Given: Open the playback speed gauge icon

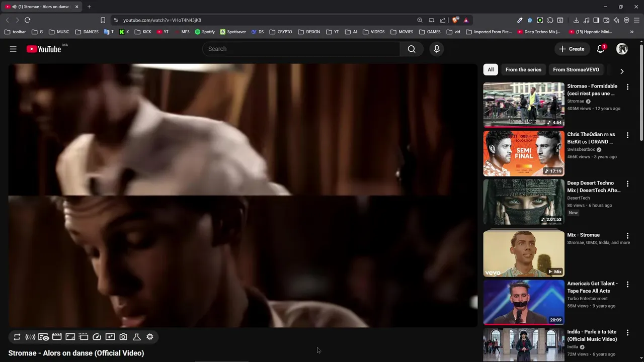Looking at the screenshot, I should pos(97,337).
